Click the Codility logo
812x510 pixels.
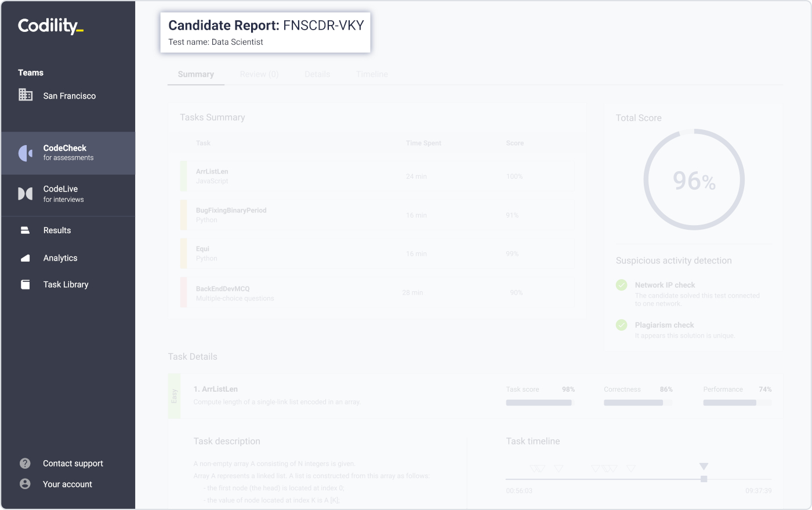pyautogui.click(x=50, y=26)
